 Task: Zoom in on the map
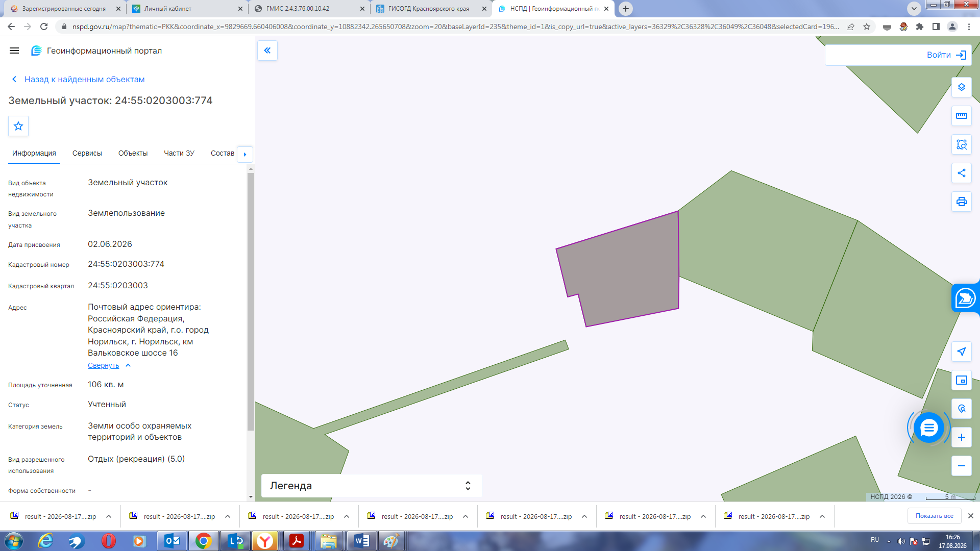pos(962,437)
